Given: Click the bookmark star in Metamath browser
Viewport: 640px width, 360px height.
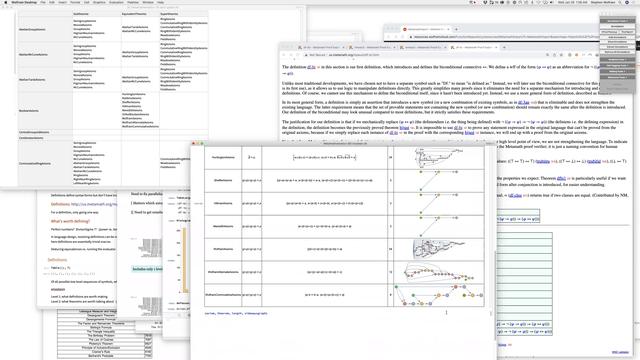Looking at the screenshot, I should coord(554,55).
